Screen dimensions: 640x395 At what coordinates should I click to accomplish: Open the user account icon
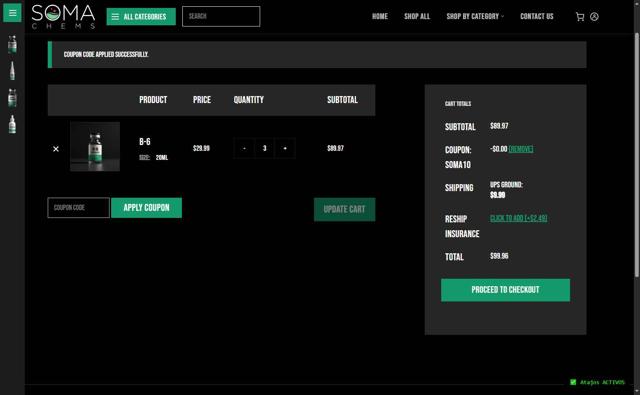[594, 17]
